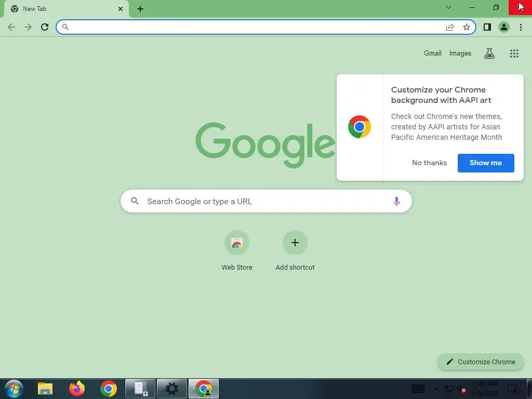Screen dimensions: 532x399
Task: Start voice search with microphone icon
Action: point(396,201)
